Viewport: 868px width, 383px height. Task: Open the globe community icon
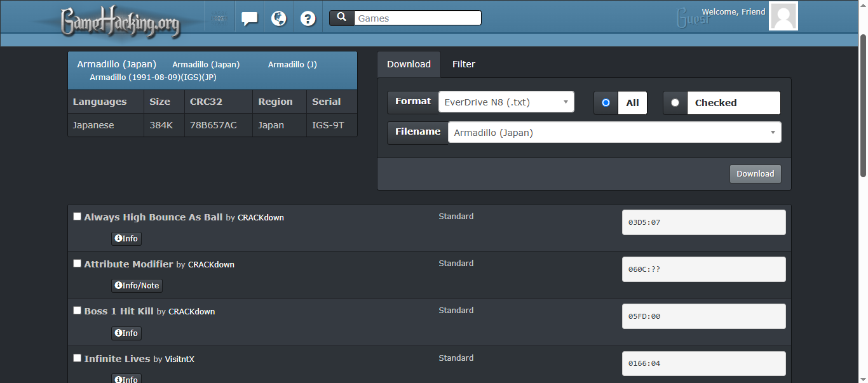pyautogui.click(x=278, y=18)
